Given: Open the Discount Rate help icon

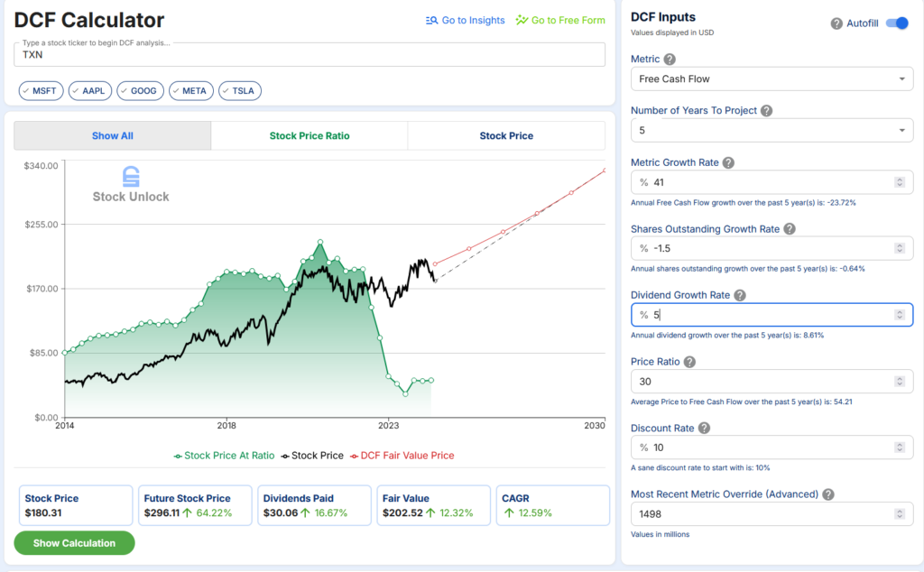Looking at the screenshot, I should (704, 429).
